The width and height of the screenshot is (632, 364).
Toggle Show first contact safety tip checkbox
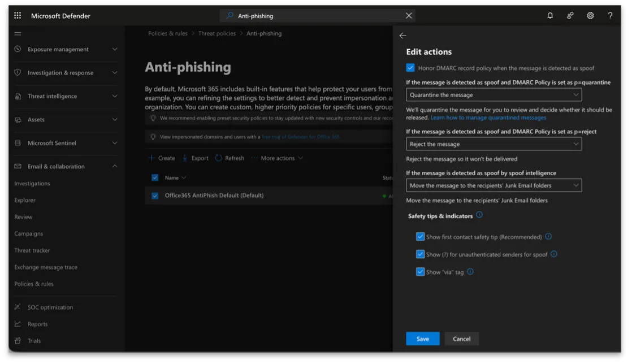pos(421,237)
